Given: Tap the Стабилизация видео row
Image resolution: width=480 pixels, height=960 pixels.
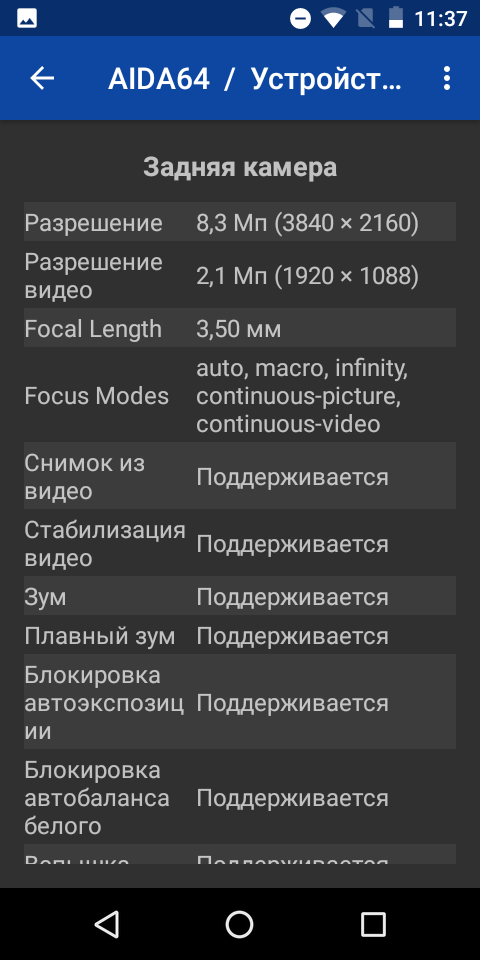Looking at the screenshot, I should (240, 542).
